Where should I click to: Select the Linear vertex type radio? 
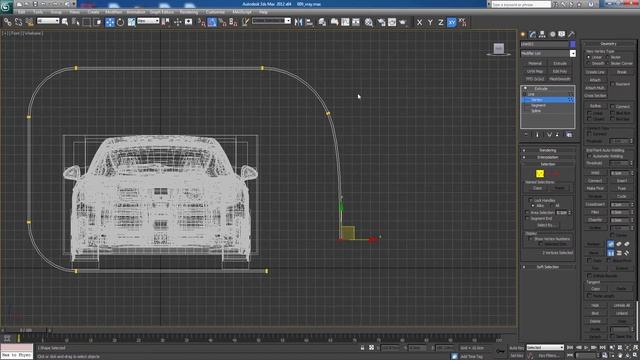tap(588, 57)
